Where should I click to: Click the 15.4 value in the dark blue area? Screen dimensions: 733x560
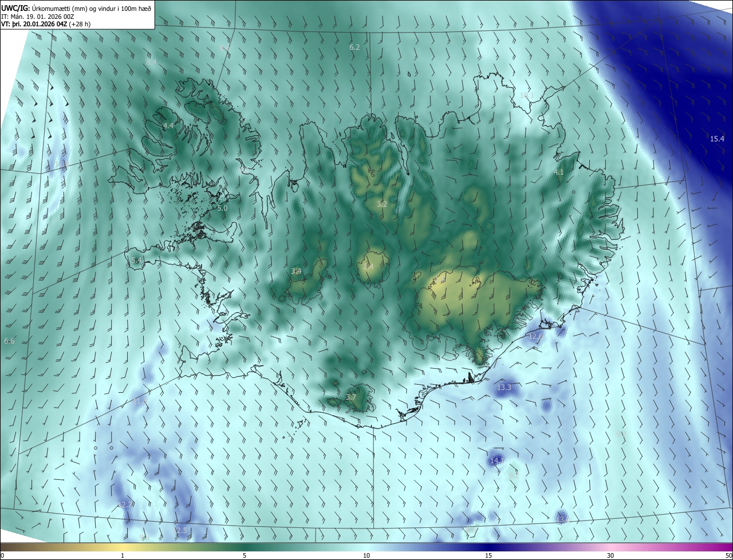point(717,139)
